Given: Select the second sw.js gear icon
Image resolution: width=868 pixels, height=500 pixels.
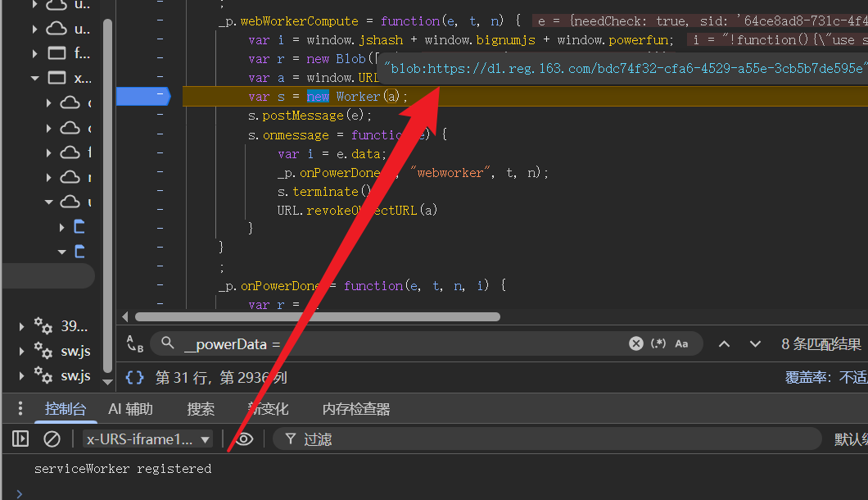Looking at the screenshot, I should tap(43, 375).
